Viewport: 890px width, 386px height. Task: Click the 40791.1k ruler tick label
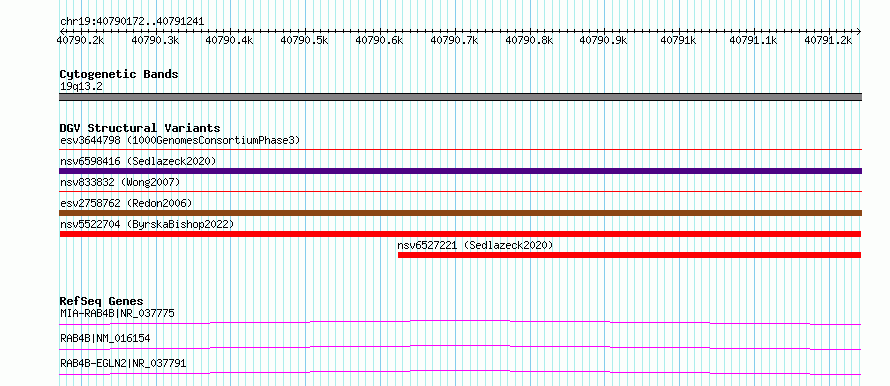753,40
